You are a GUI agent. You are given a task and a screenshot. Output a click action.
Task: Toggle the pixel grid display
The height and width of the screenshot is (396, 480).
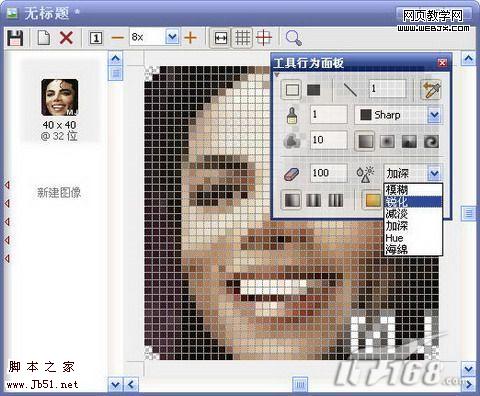pos(243,38)
